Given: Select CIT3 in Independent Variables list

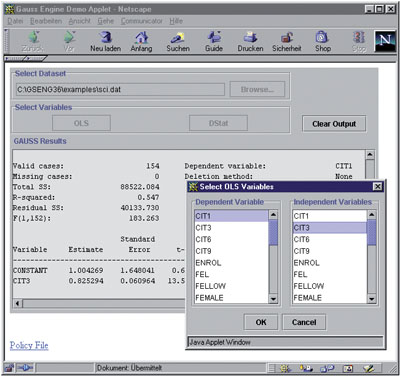Looking at the screenshot, I should pyautogui.click(x=330, y=228).
